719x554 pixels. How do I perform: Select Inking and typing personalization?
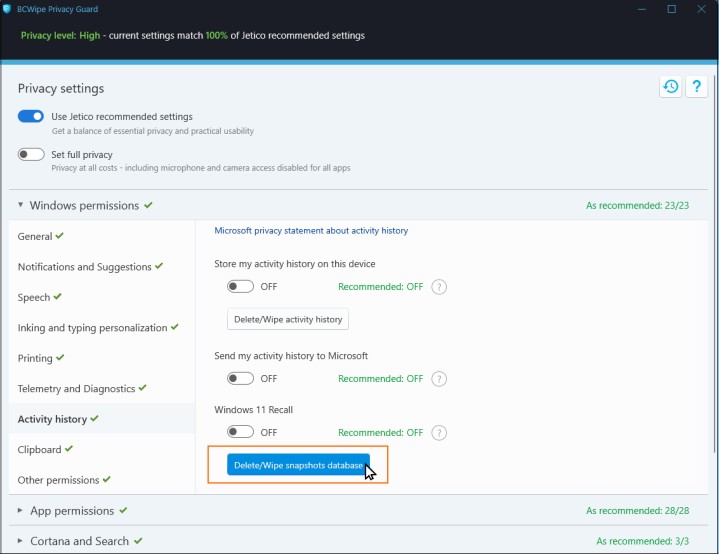coord(92,328)
